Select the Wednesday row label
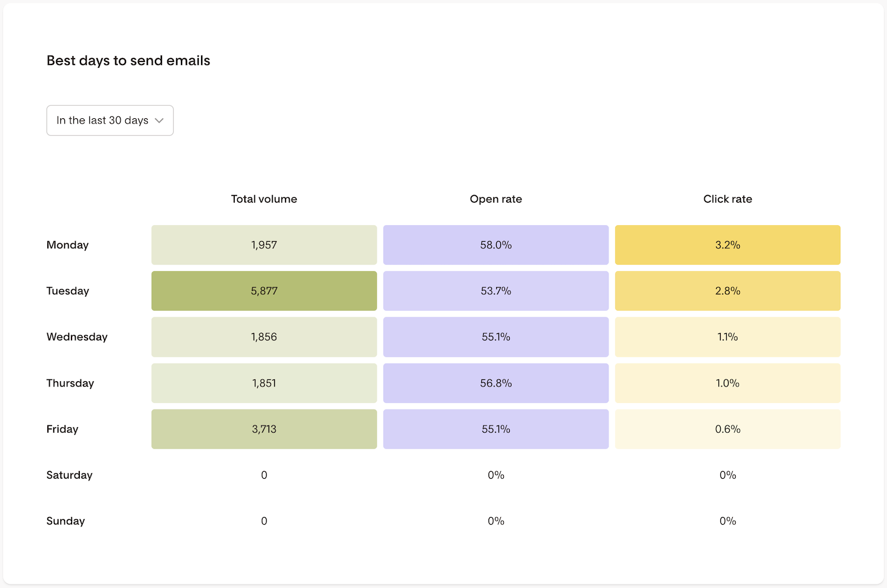 click(77, 337)
